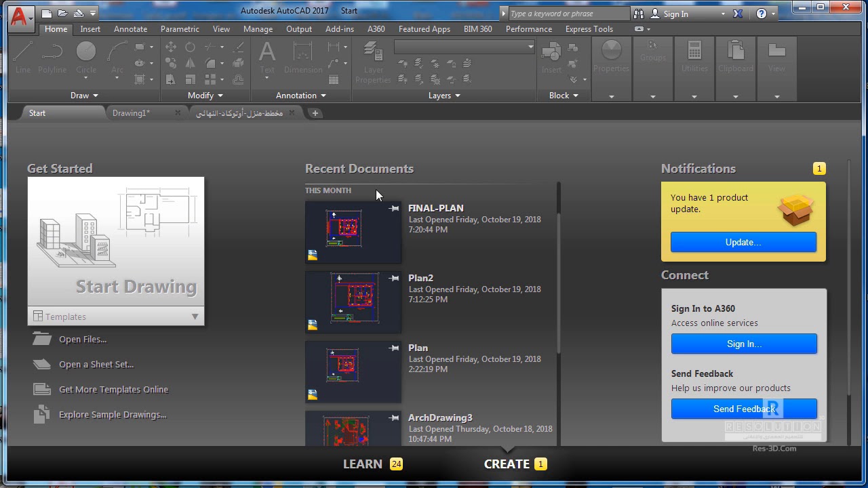
Task: Select the Mirror tool in Modify panel
Action: [x=191, y=63]
